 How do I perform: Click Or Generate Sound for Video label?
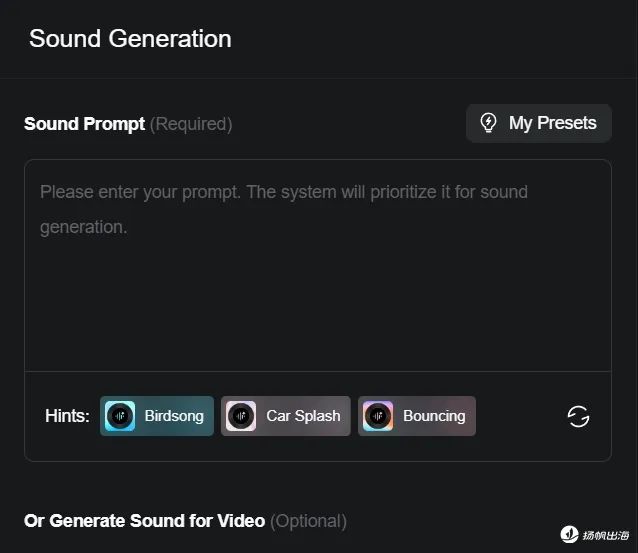point(144,521)
